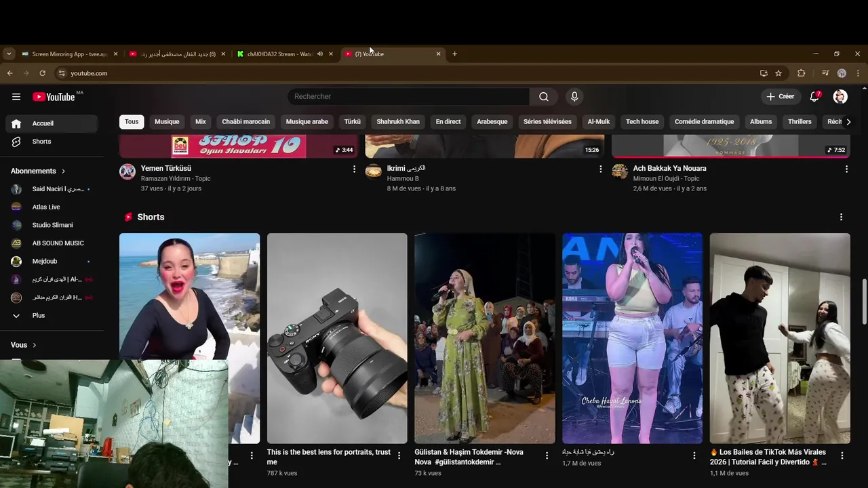Select the Türkü filter chip
This screenshot has height=488, width=868.
click(353, 122)
